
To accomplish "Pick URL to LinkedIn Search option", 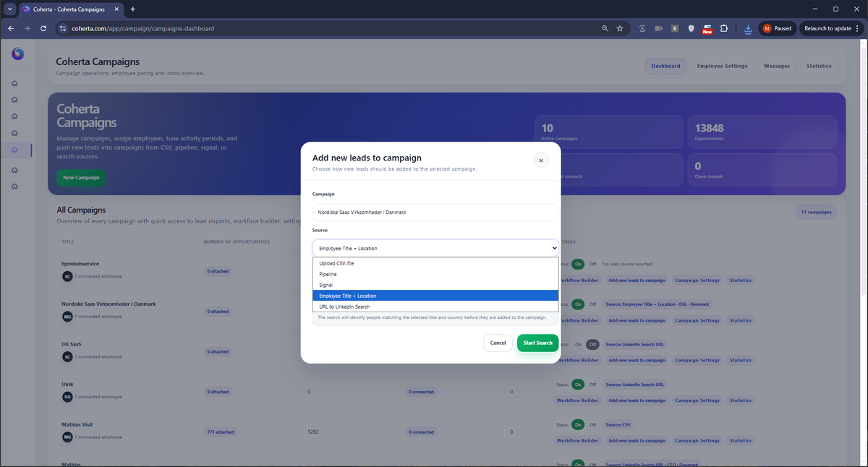I will click(x=435, y=307).
